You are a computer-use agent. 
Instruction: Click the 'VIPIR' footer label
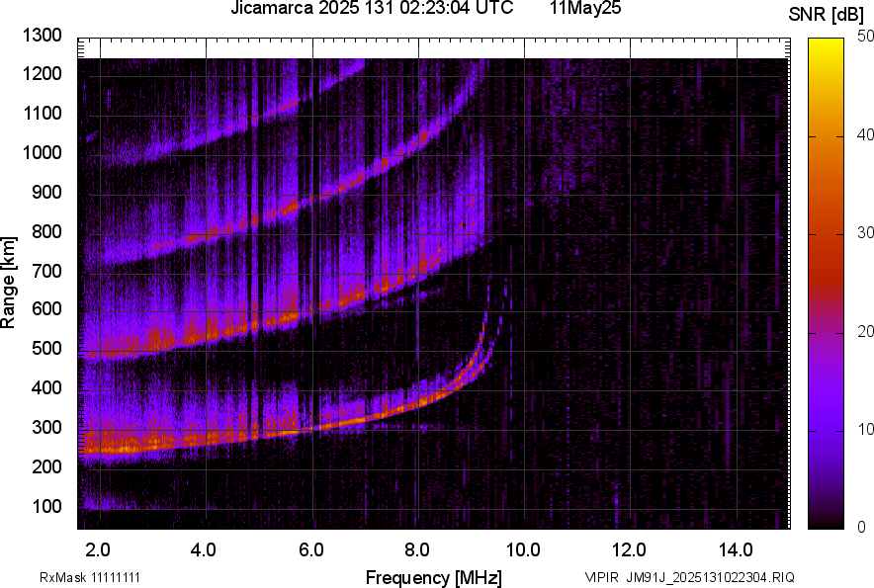click(601, 577)
